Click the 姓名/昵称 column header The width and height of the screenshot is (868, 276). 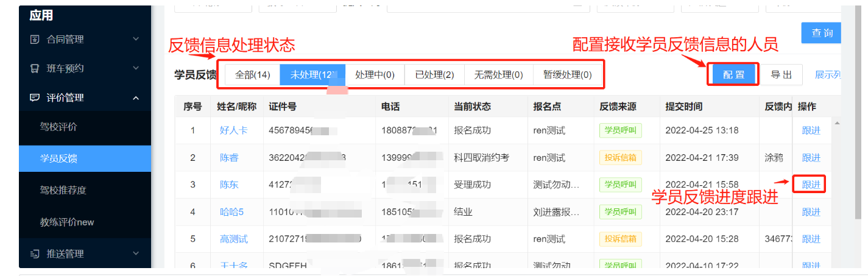(x=238, y=107)
